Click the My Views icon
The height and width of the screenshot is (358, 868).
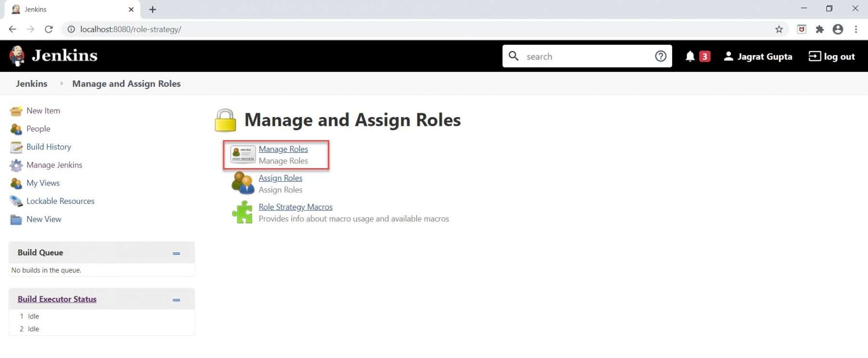pyautogui.click(x=16, y=184)
